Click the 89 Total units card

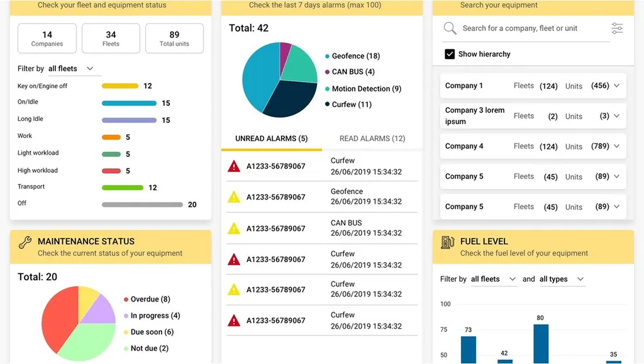pos(174,38)
